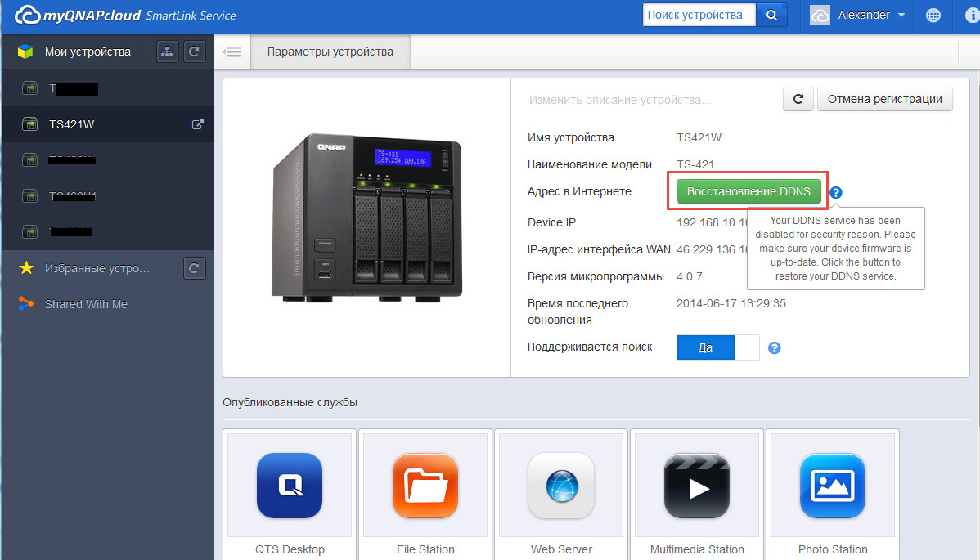The width and height of the screenshot is (980, 560).
Task: Open TS421W in a new window via its icon
Action: coord(197,124)
